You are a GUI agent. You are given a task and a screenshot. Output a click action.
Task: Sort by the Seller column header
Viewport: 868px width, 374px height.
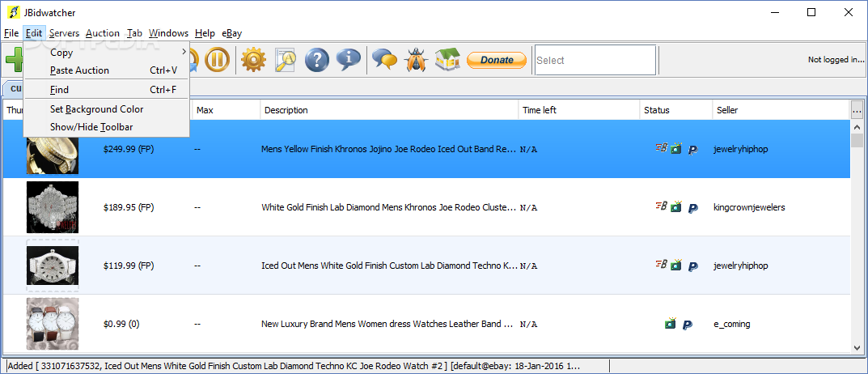(781, 110)
